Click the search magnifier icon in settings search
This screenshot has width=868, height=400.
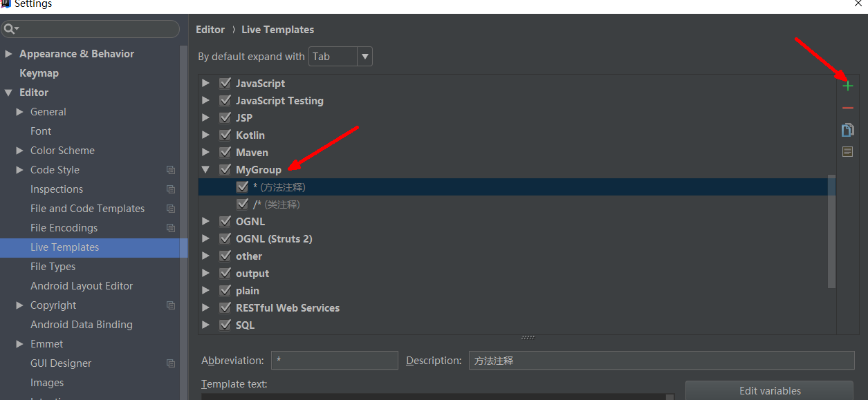coord(10,29)
